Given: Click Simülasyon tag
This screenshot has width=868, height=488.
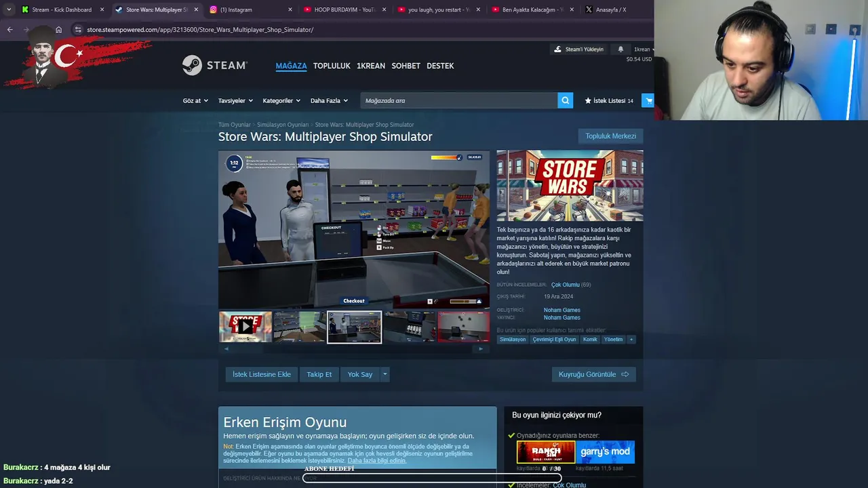Looking at the screenshot, I should click(x=513, y=339).
